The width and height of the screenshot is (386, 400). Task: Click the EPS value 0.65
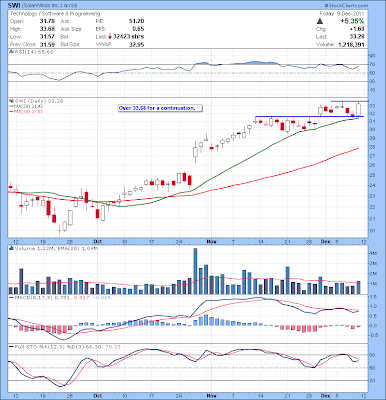tap(138, 29)
